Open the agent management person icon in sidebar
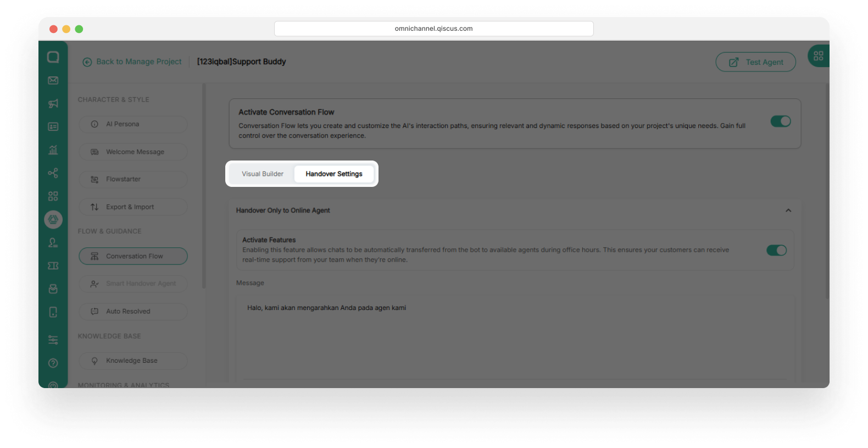Viewport: 868px width, 448px height. click(53, 242)
